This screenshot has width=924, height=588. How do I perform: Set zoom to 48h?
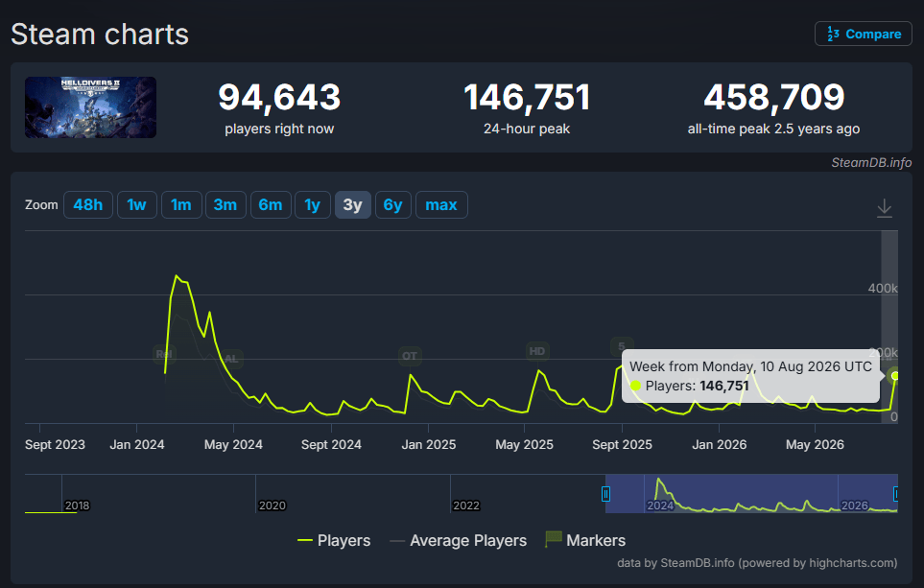88,205
